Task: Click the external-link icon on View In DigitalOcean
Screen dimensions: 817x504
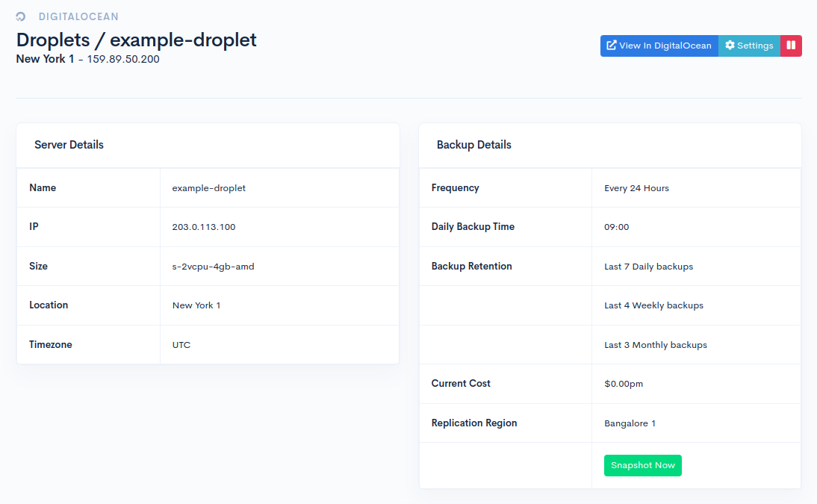Action: point(613,46)
